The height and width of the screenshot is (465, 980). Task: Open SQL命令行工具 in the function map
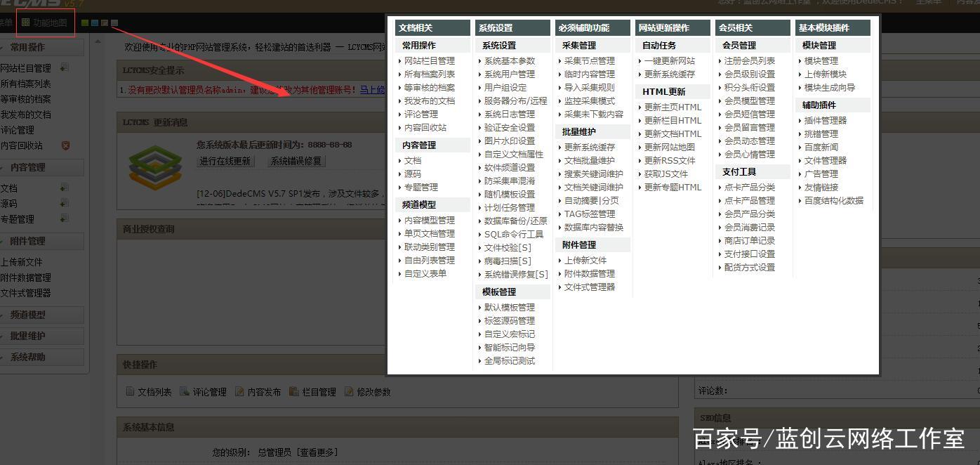pos(513,235)
